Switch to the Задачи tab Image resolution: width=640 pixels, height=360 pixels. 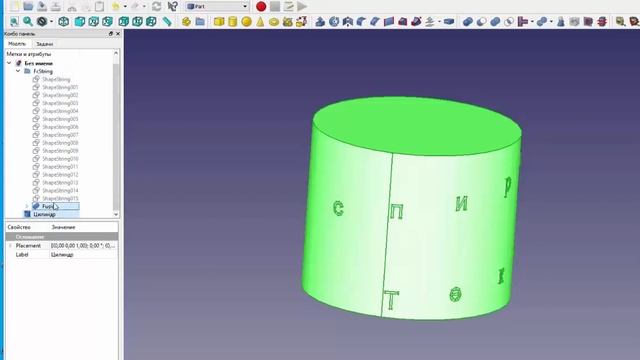[44, 44]
